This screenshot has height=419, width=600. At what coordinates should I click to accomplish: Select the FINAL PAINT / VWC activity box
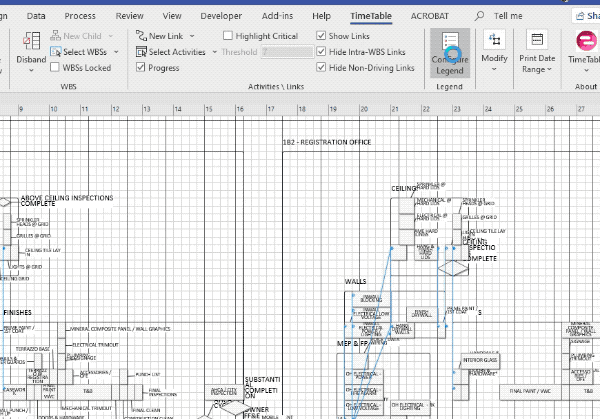[x=530, y=391]
